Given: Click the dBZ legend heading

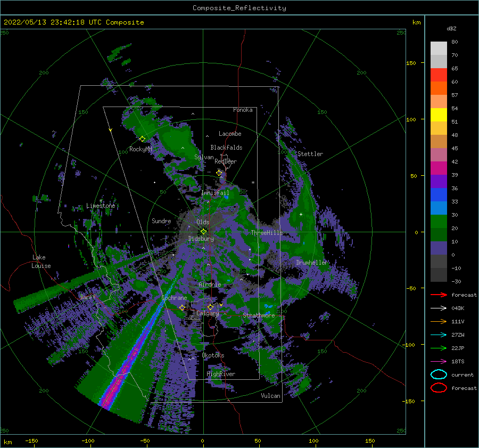Looking at the screenshot, I should pos(451,28).
